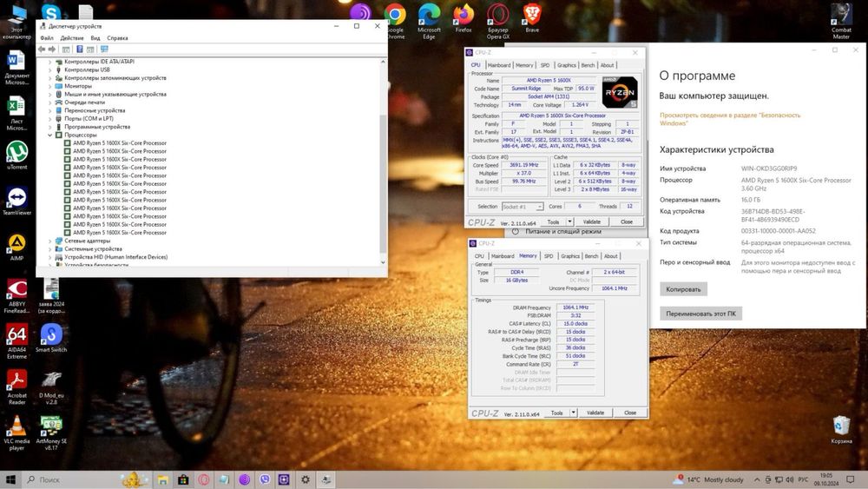
Task: Open Microsoft Store from the taskbar
Action: point(183,479)
